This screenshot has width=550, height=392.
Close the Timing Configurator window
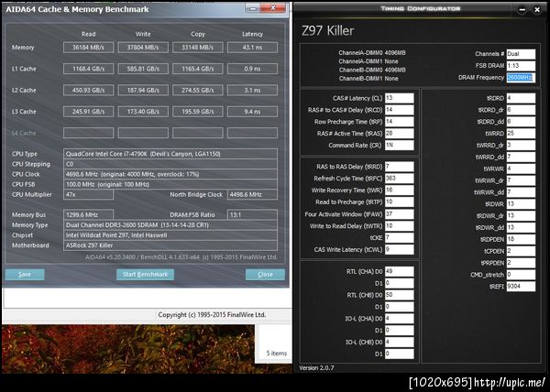tap(537, 10)
